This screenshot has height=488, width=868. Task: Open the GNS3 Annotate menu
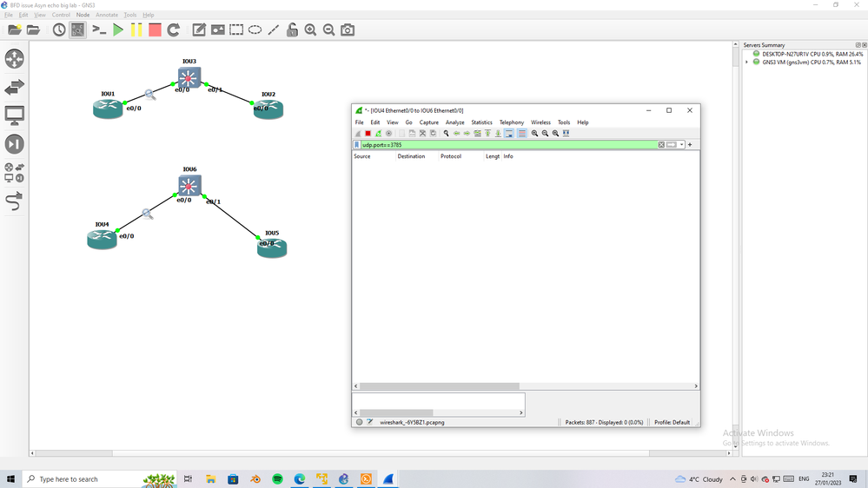click(x=107, y=15)
